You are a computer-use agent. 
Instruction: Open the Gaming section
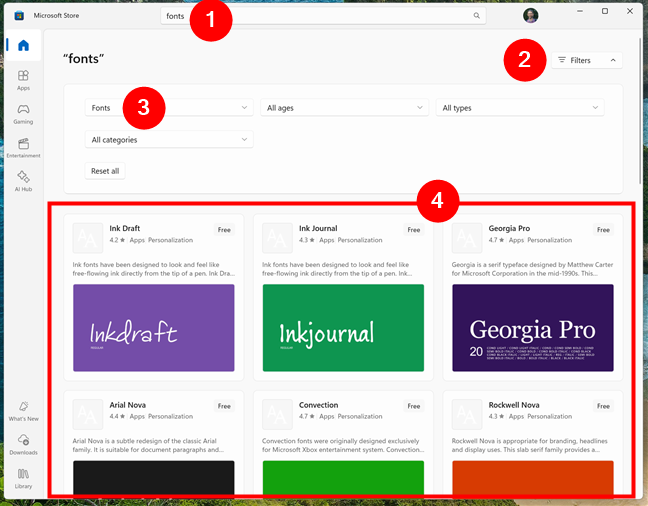click(23, 114)
